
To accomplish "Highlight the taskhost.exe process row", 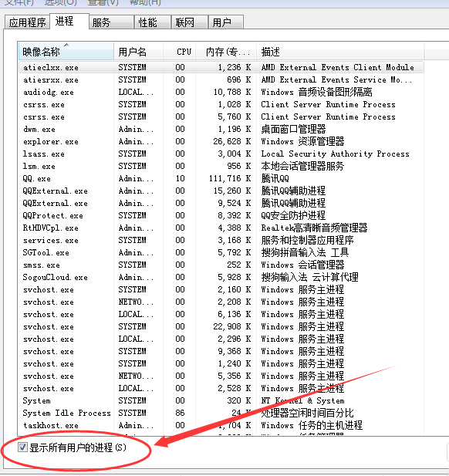I will (x=221, y=425).
